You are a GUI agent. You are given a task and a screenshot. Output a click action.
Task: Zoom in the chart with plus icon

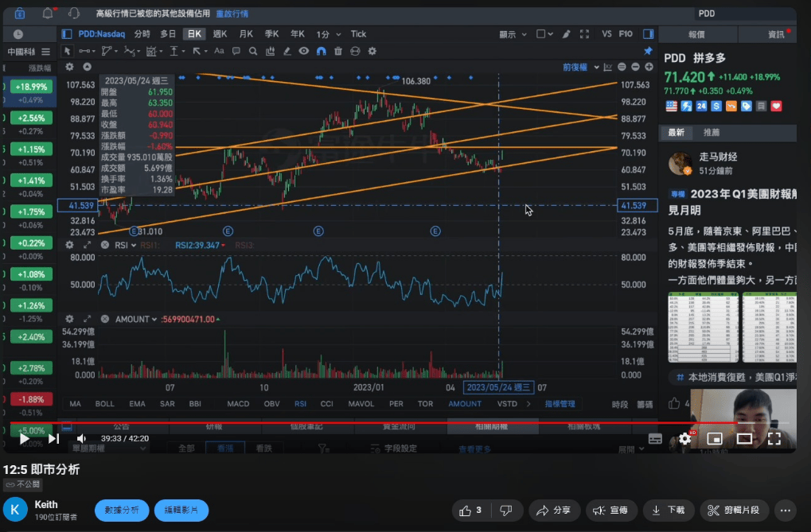(649, 68)
